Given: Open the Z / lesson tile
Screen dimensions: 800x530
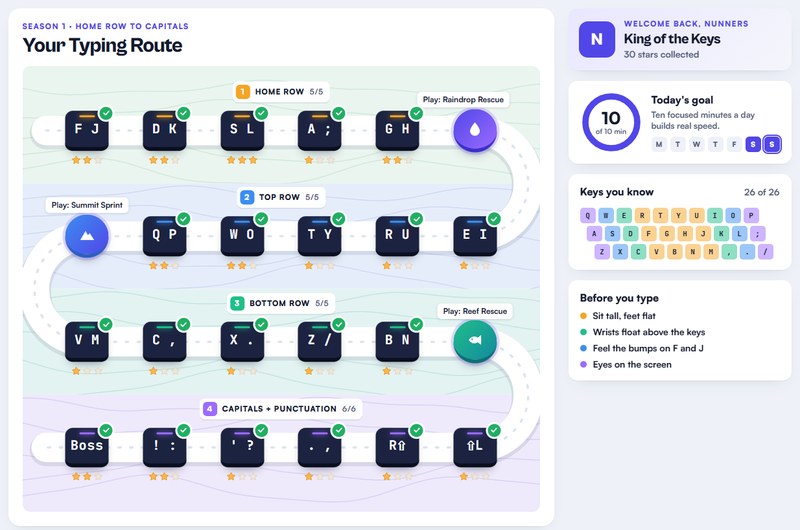Looking at the screenshot, I should click(319, 341).
